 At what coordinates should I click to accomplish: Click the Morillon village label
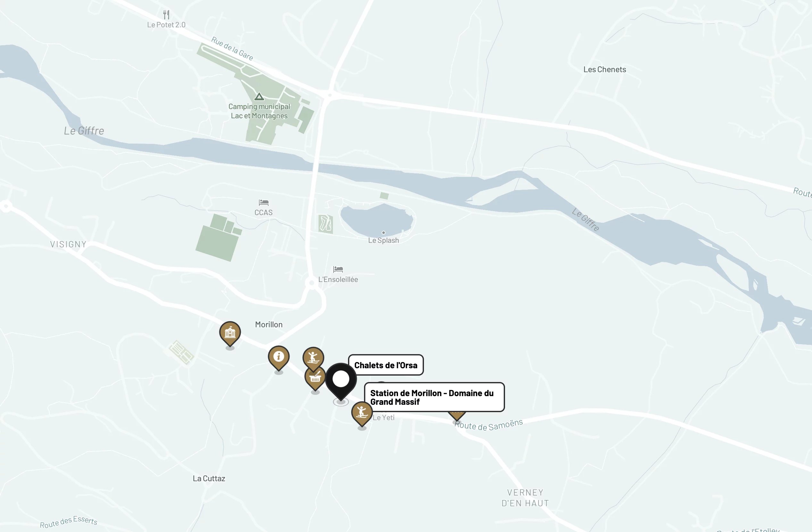269,325
